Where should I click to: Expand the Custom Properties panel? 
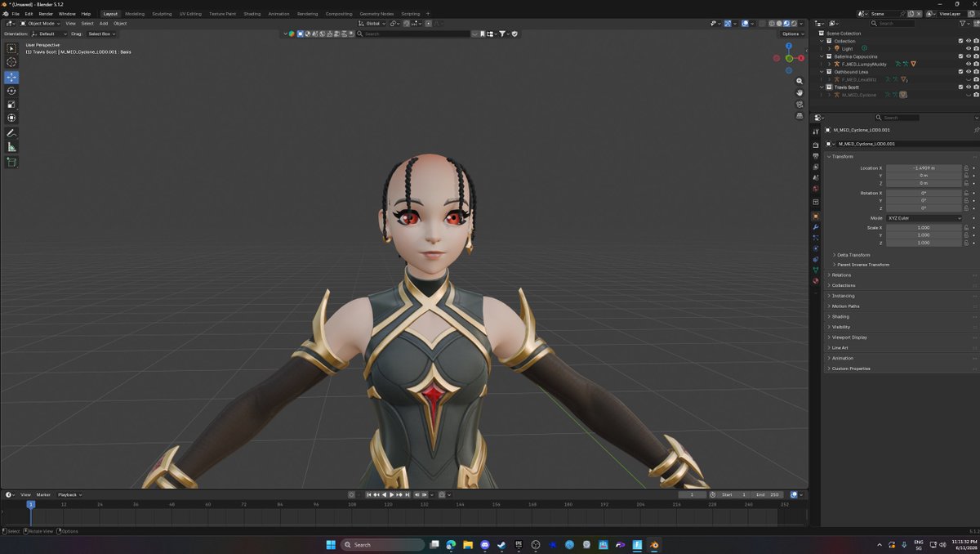click(851, 369)
